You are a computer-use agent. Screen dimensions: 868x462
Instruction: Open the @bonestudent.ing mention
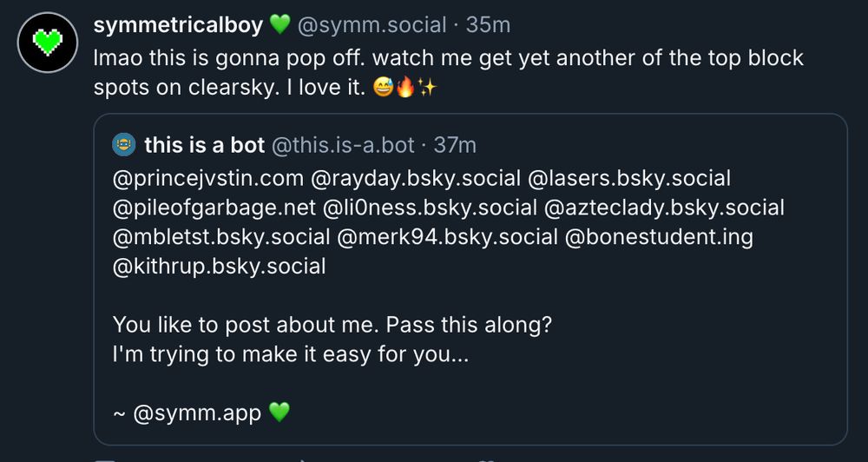pos(660,237)
